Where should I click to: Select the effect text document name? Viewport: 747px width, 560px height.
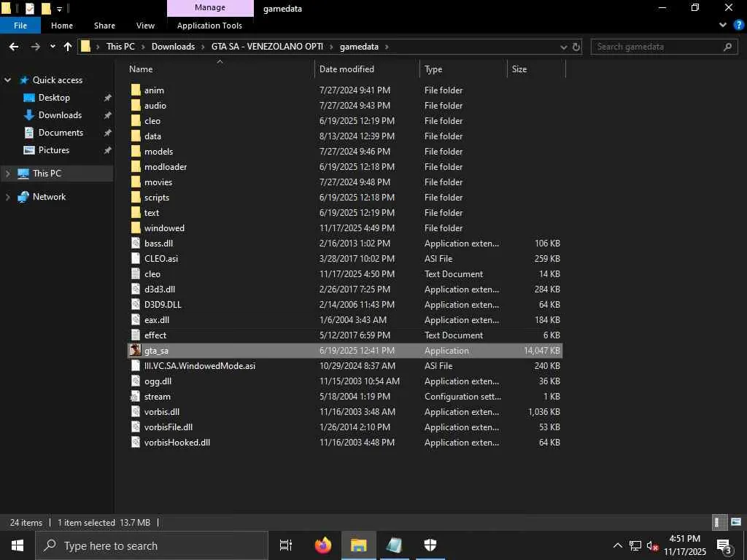tap(155, 335)
